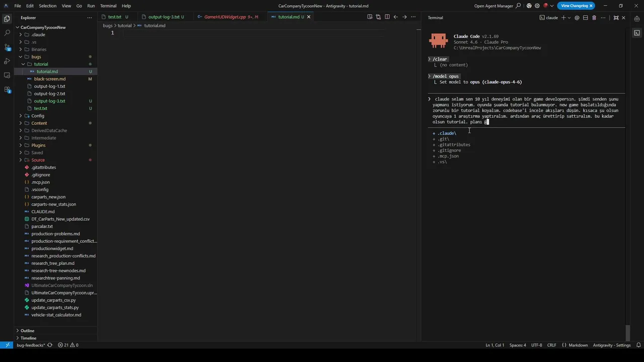Open the Remote Explorer view icon

[7, 75]
